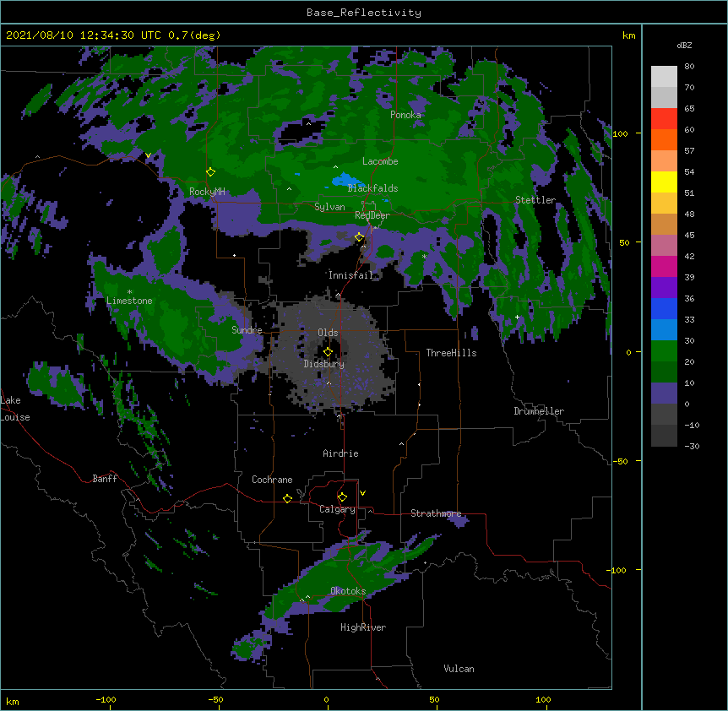Pick the magenta 39-42 dBZ legend swatch

tap(664, 266)
